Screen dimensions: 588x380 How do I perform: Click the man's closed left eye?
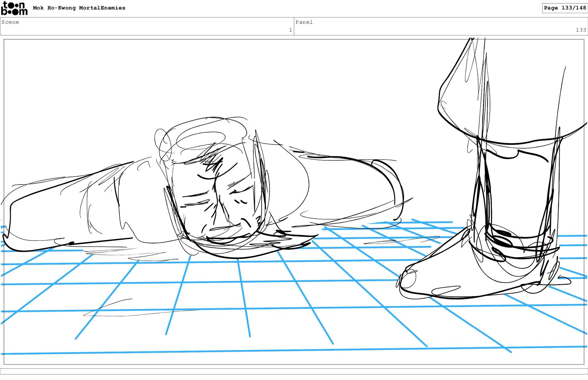[196, 195]
